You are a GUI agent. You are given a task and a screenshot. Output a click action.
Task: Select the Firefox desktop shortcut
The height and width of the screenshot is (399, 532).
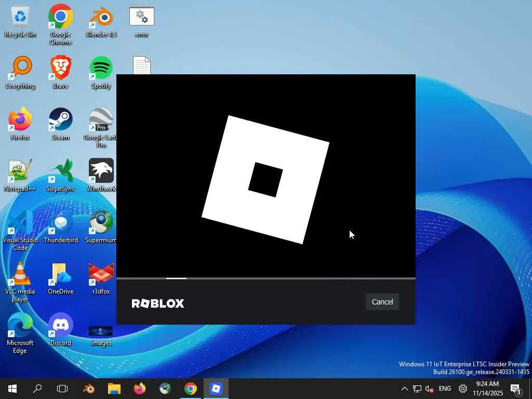pyautogui.click(x=20, y=124)
